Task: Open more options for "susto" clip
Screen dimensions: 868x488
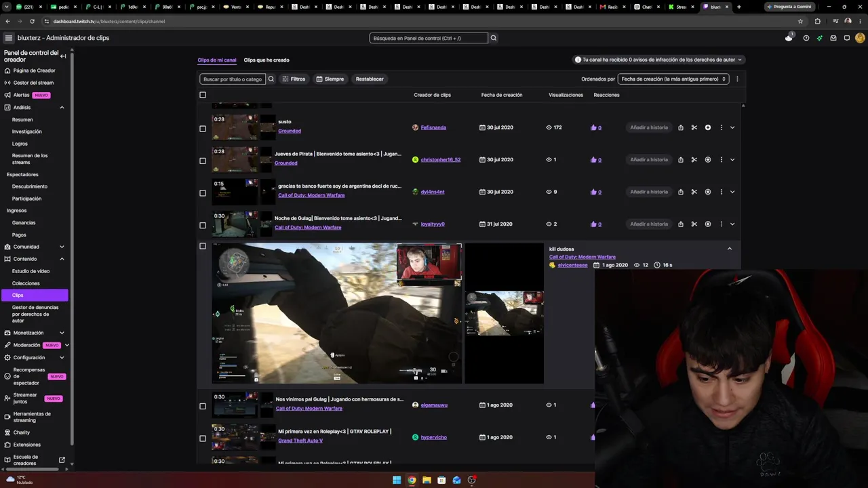Action: click(722, 127)
